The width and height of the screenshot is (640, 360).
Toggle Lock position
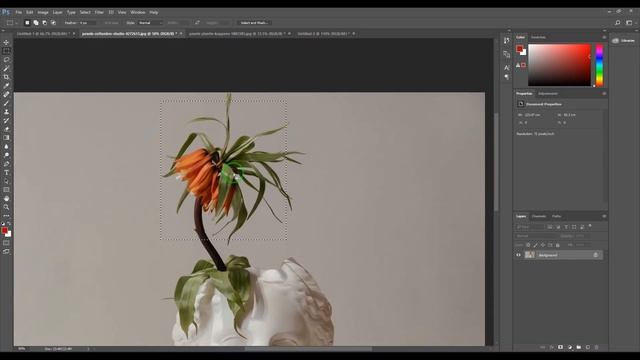543,245
